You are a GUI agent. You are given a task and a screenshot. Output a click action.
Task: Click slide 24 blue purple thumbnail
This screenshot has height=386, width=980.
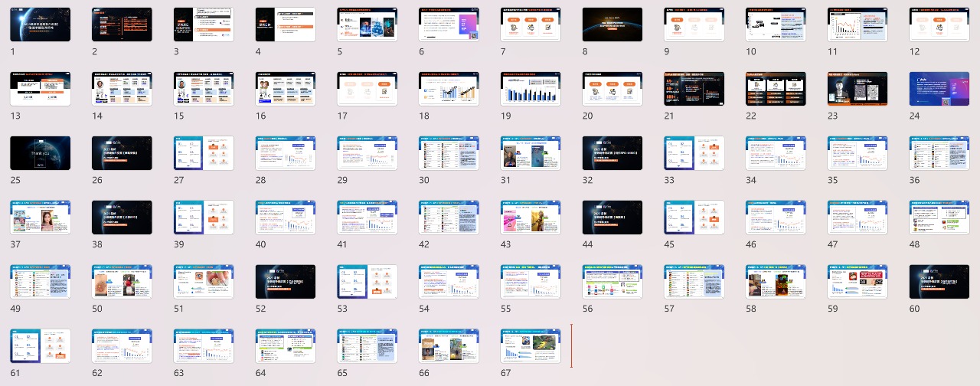939,89
